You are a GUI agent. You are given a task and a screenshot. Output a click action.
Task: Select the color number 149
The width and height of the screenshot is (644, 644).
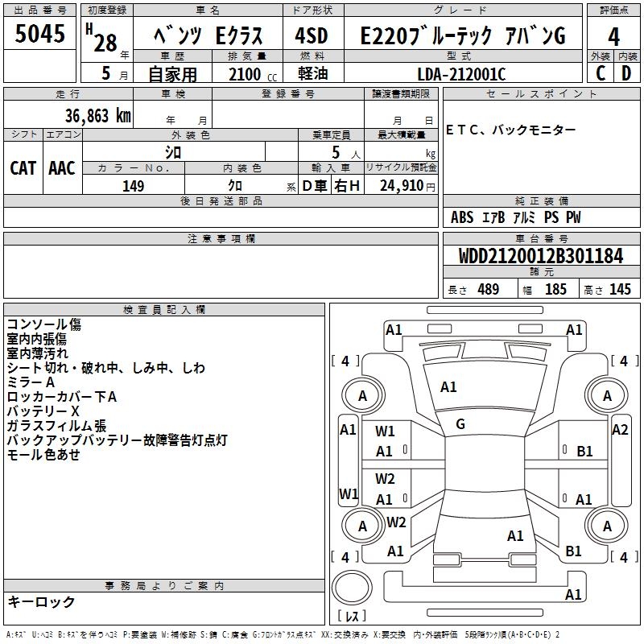click(x=133, y=186)
